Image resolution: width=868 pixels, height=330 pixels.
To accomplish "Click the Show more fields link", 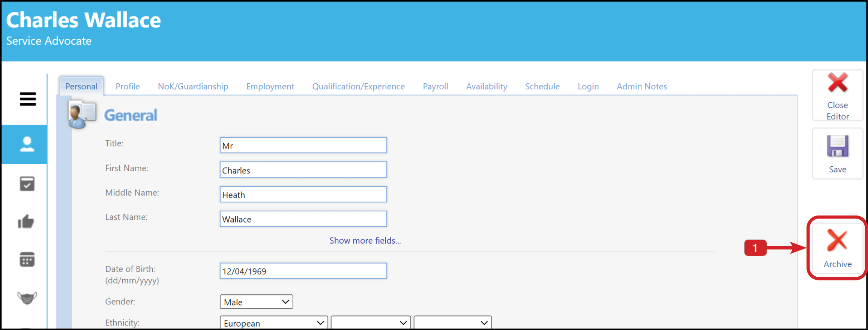I will click(365, 240).
